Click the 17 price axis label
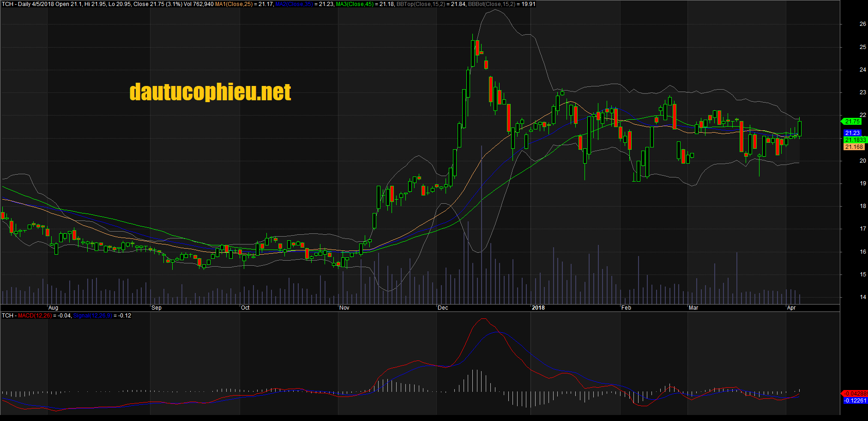 pos(862,229)
